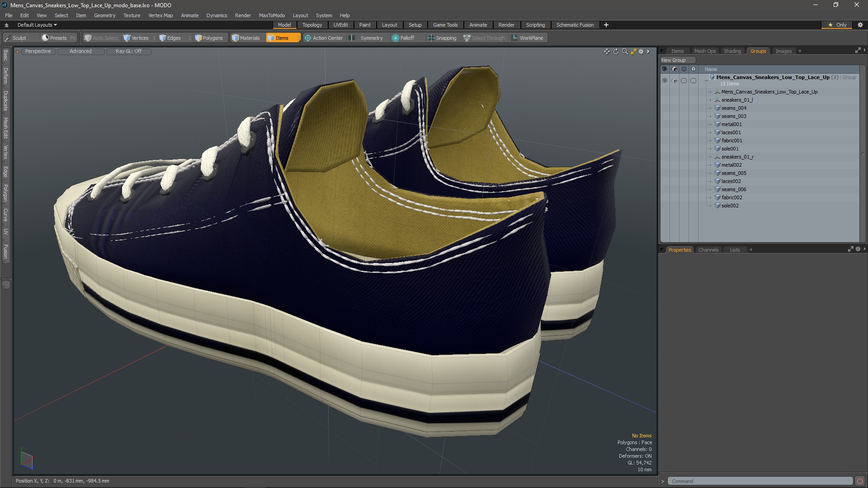Viewport: 868px width, 488px height.
Task: Click the viewport maximize arrow icon
Action: point(633,52)
